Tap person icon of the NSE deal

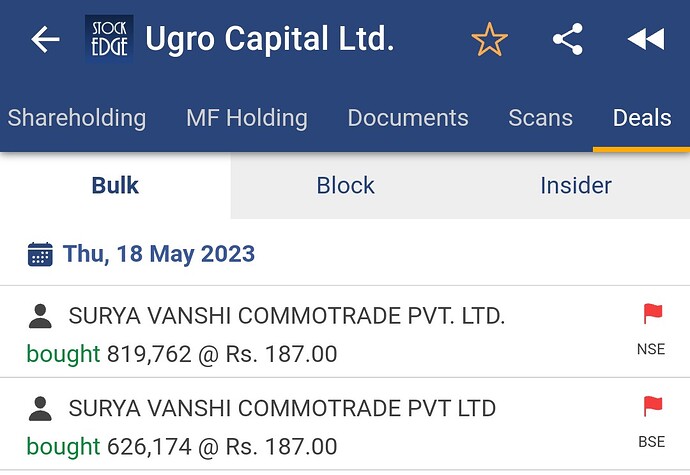click(40, 317)
